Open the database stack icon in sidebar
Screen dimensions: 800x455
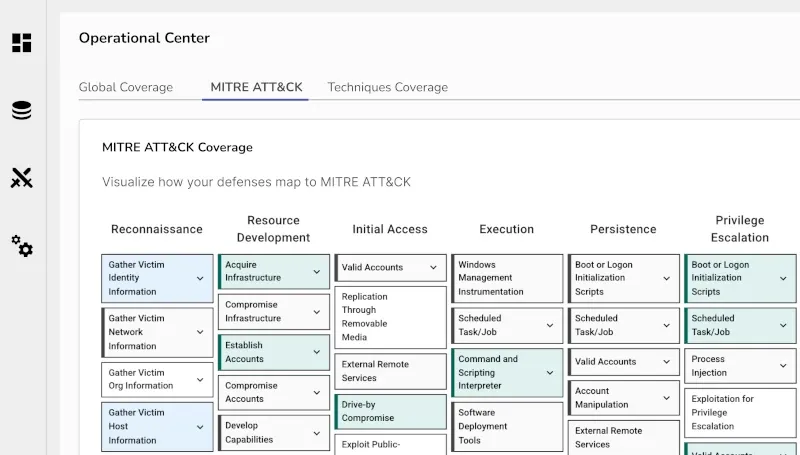tap(21, 110)
